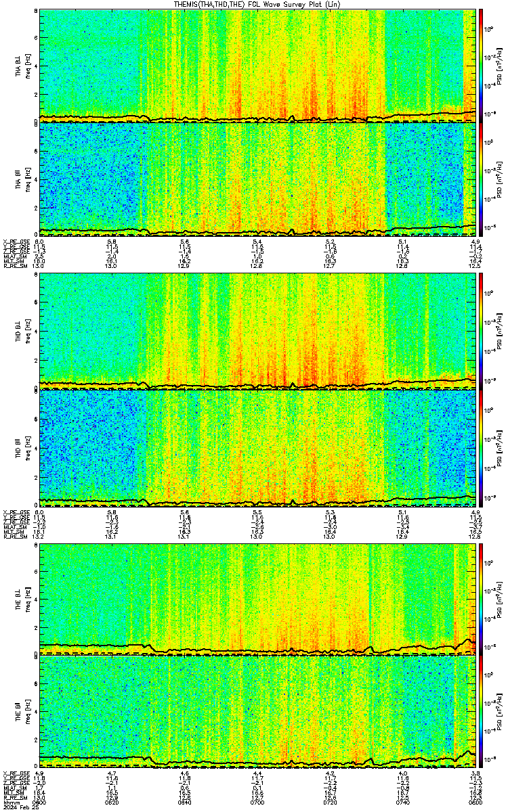Click the 'THD B⊥ freq [Hz]' axis label
Screen dimensions: 508x812
pos(22,332)
